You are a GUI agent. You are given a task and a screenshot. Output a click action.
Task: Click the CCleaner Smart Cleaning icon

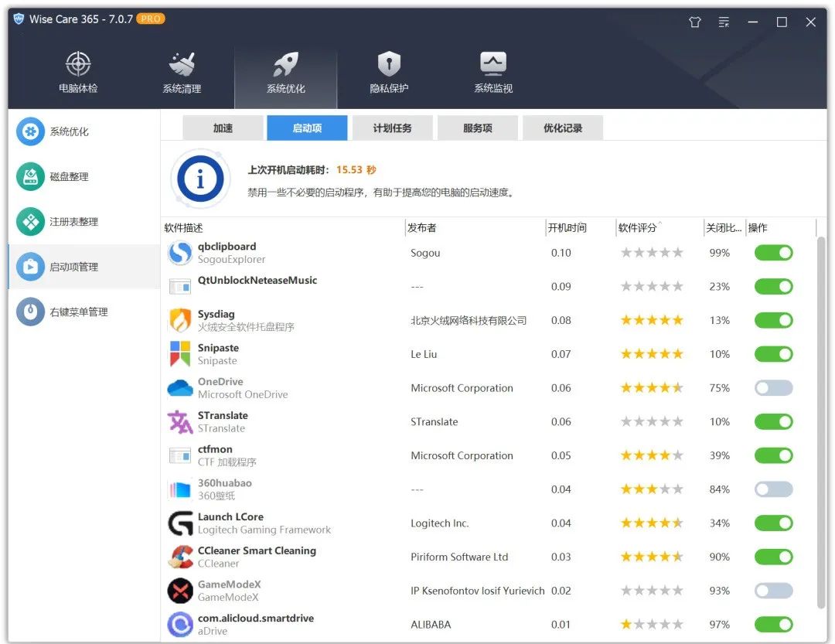180,557
